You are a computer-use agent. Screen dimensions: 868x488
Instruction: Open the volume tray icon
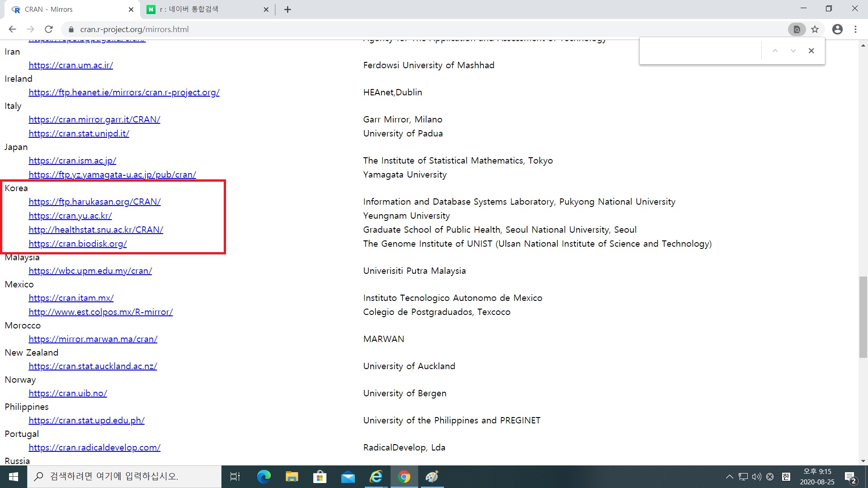coord(756,477)
